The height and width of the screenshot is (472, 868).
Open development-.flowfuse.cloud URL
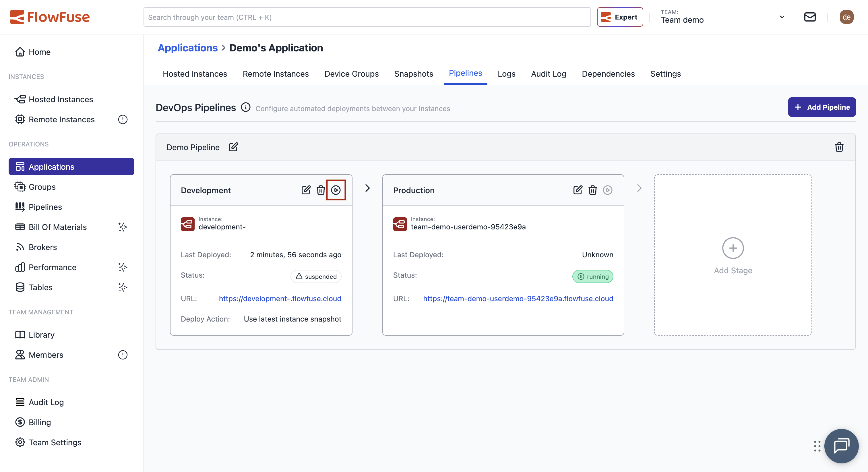click(x=280, y=298)
